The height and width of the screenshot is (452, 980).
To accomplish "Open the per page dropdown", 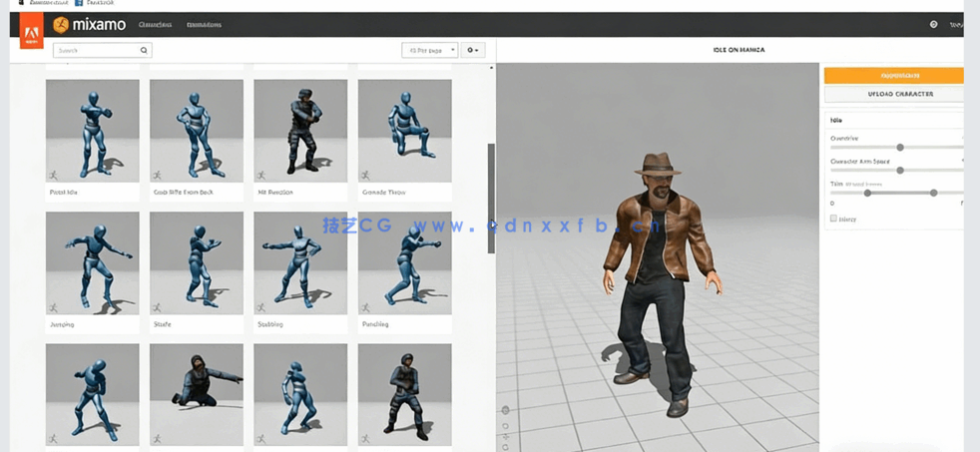I will (429, 50).
